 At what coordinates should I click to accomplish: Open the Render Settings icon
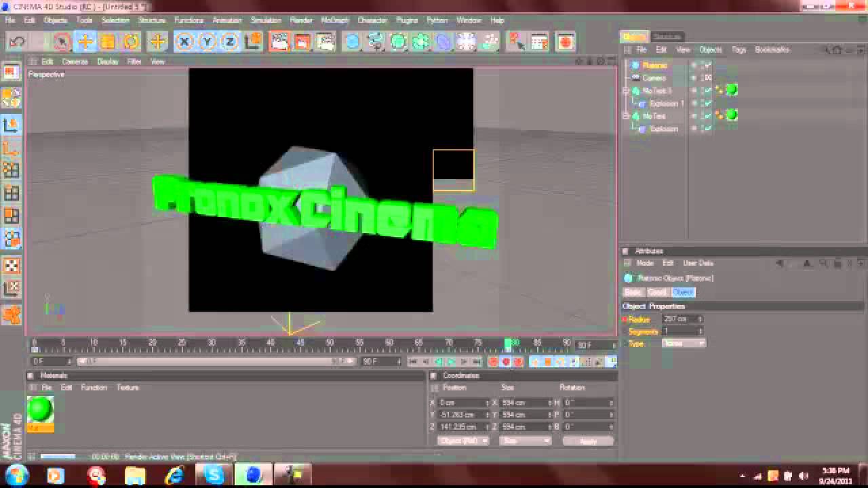click(x=325, y=42)
